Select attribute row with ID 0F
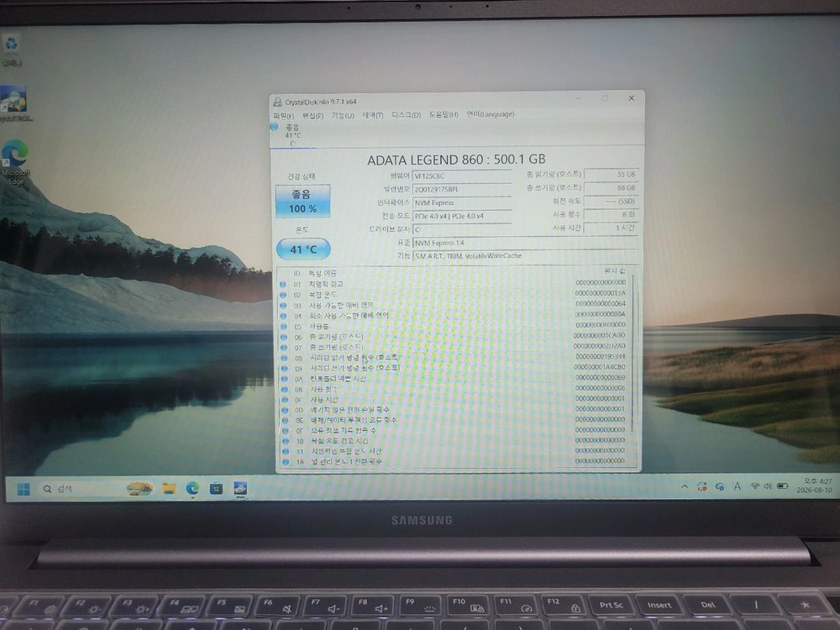840x630 pixels. (455, 431)
